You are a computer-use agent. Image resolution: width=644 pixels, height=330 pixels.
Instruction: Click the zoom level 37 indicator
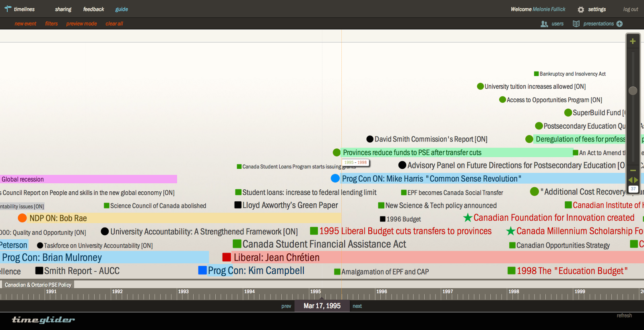point(633,189)
